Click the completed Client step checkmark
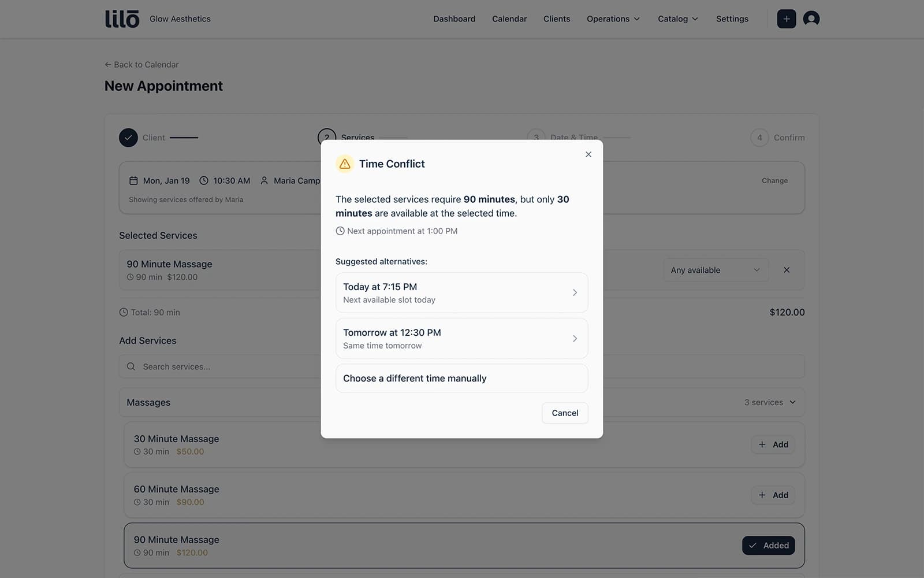This screenshot has height=578, width=924. point(128,138)
